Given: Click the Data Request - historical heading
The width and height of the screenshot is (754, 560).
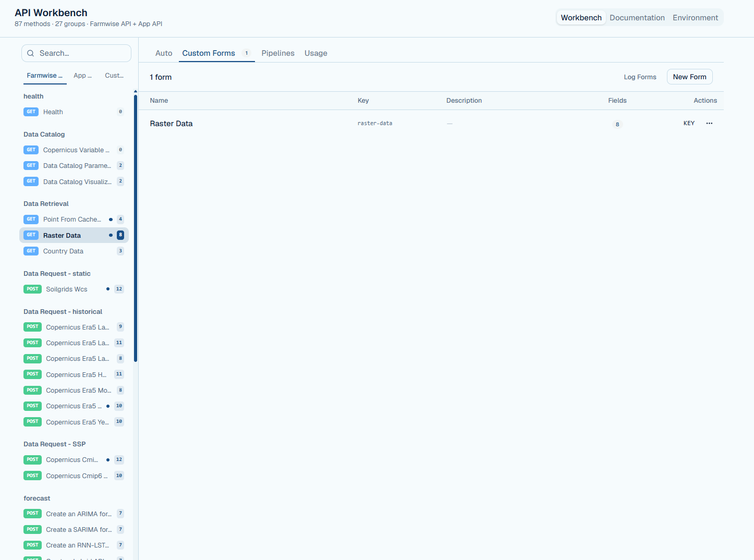Looking at the screenshot, I should click(x=63, y=312).
